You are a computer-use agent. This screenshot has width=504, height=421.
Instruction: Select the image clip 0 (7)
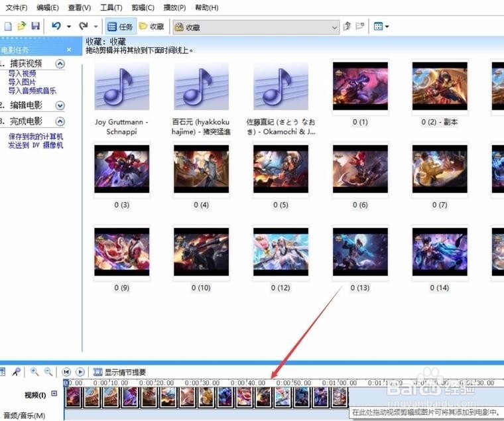[440, 169]
